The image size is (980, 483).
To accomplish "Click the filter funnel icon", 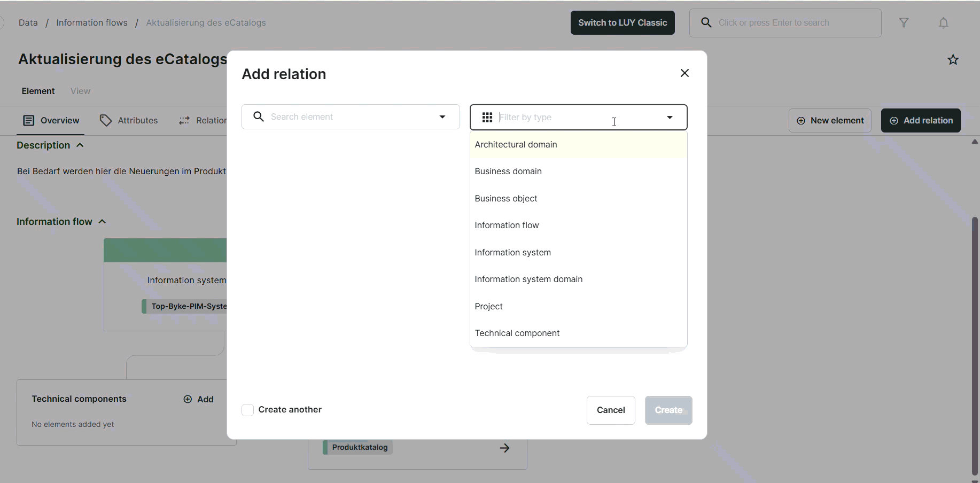I will click(904, 23).
